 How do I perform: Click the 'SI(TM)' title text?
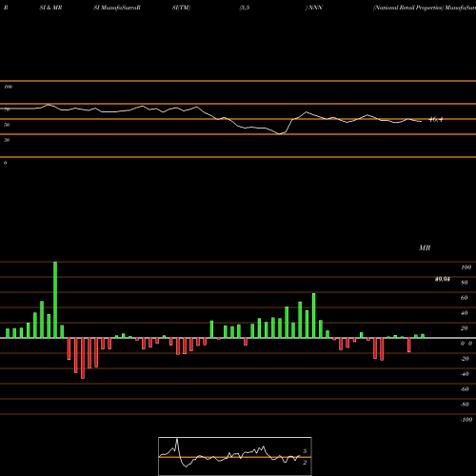181,8
